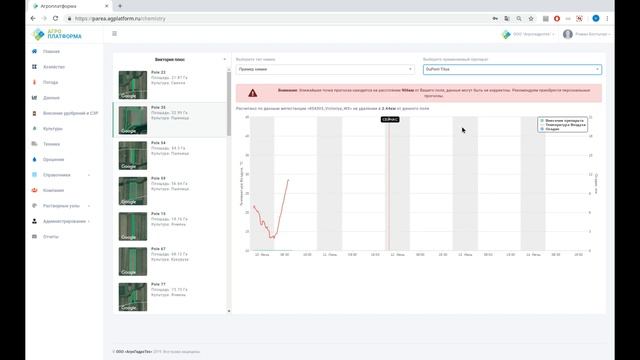640x360 pixels.
Task: Select the Погода menu item
Action: pos(51,82)
